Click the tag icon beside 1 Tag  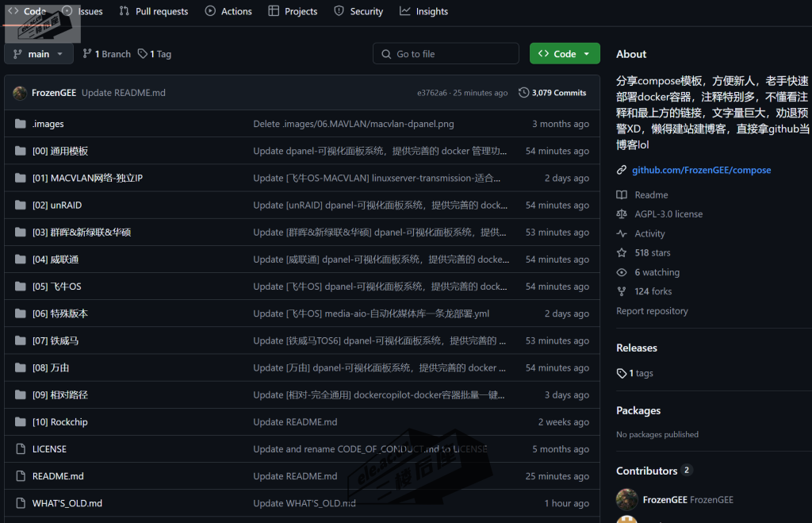[x=143, y=54]
